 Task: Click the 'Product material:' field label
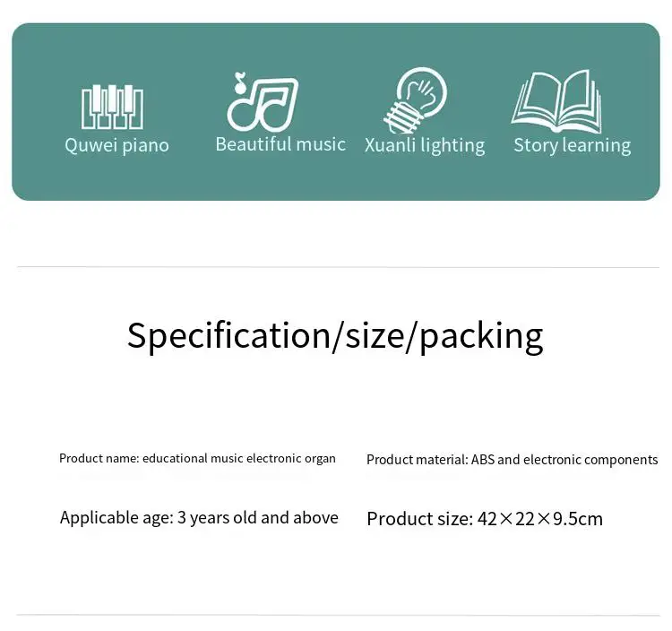417,460
